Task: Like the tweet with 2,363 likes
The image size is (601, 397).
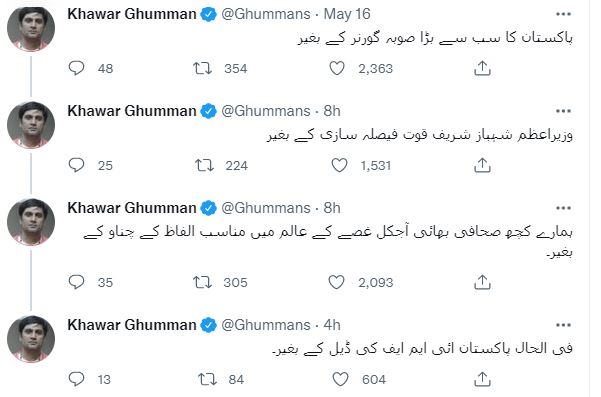Action: pyautogui.click(x=337, y=68)
